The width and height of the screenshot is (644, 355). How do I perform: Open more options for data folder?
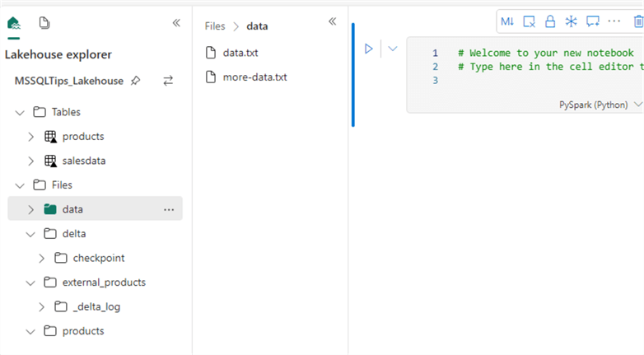click(x=169, y=209)
